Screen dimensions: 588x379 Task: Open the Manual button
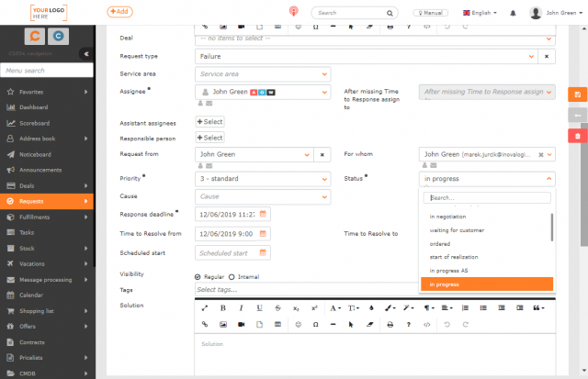[431, 13]
